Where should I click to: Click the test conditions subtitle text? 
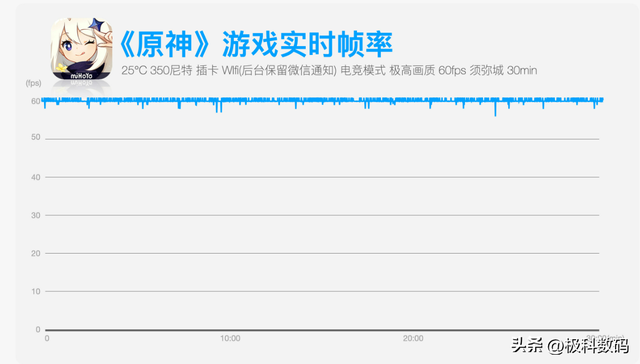click(329, 71)
